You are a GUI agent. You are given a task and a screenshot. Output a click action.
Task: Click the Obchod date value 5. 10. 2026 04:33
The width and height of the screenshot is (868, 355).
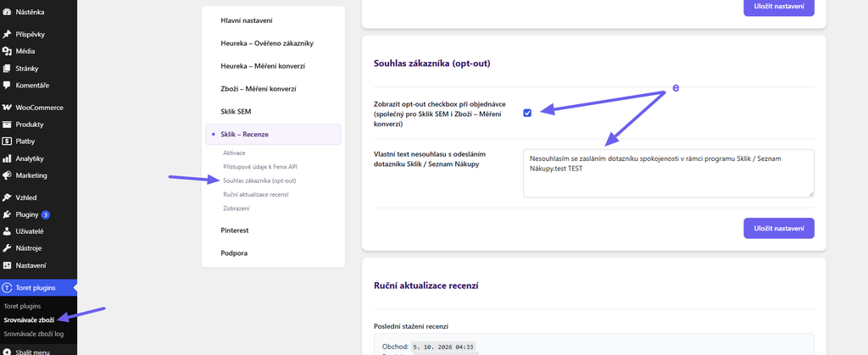tap(443, 347)
